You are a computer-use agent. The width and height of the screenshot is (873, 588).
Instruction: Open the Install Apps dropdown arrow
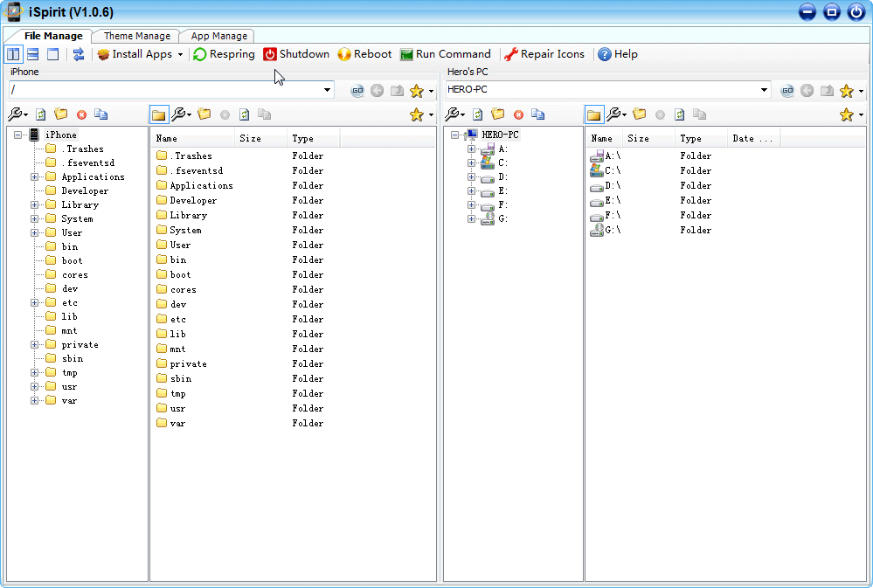(x=180, y=54)
